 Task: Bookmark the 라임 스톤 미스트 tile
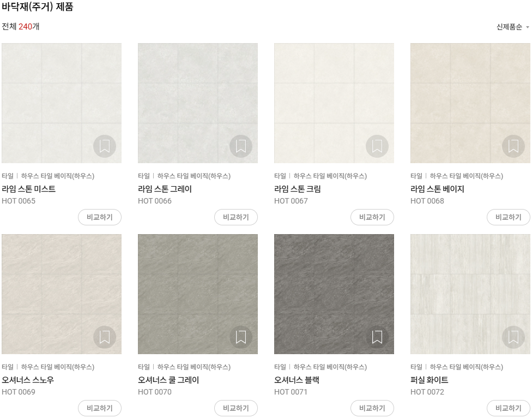[x=105, y=146]
